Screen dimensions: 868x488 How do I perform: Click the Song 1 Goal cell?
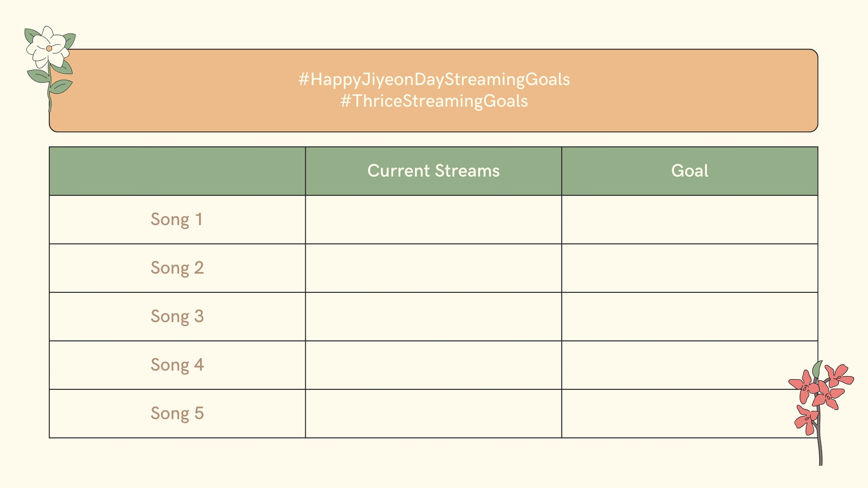(x=690, y=220)
